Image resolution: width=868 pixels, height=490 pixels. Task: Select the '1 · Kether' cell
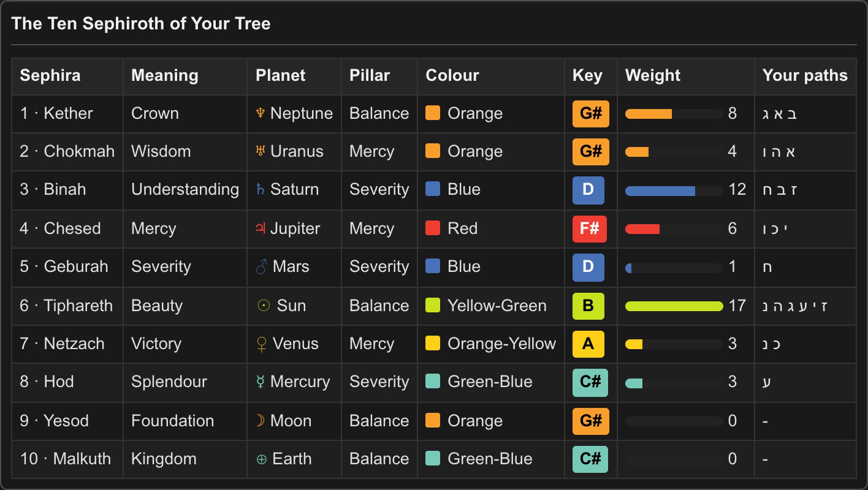(x=67, y=114)
